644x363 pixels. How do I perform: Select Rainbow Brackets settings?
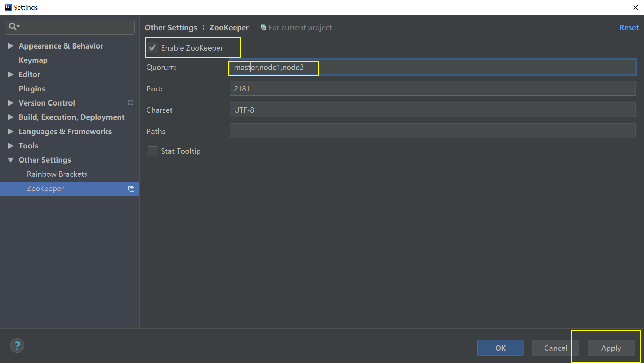tap(57, 174)
